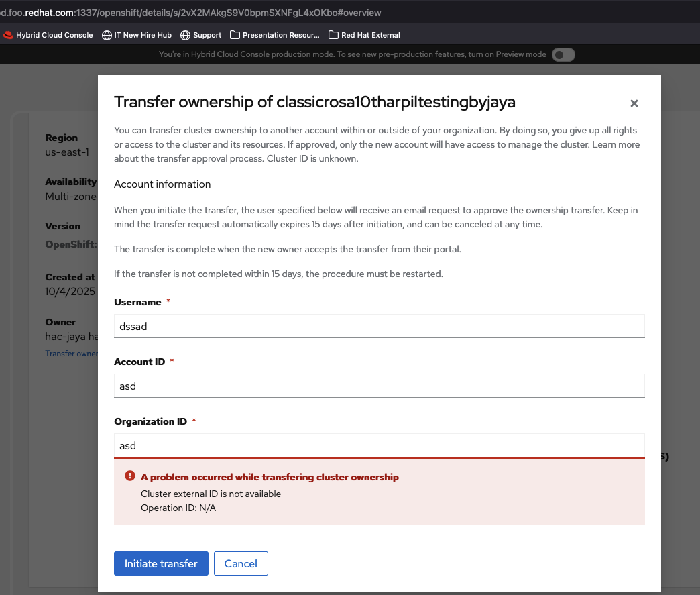Click into the Account ID field
The height and width of the screenshot is (595, 700).
[379, 386]
